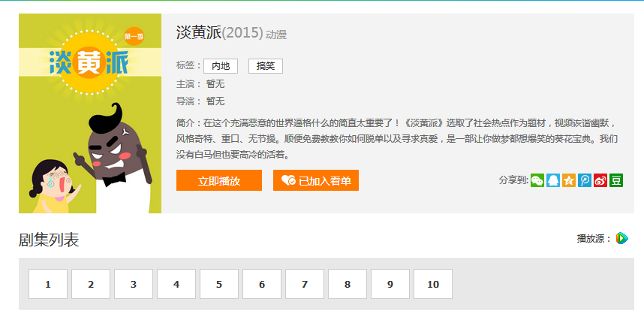
Task: Open episode 9
Action: (x=390, y=284)
